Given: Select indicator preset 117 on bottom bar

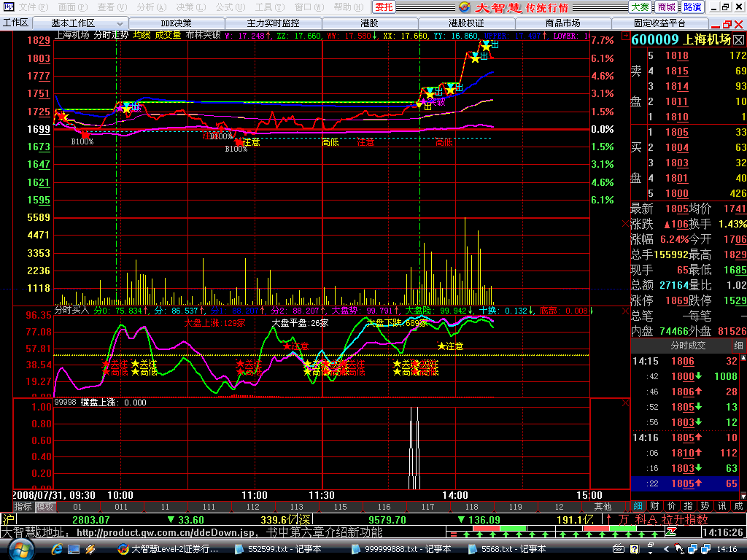Looking at the screenshot, I should 427,506.
